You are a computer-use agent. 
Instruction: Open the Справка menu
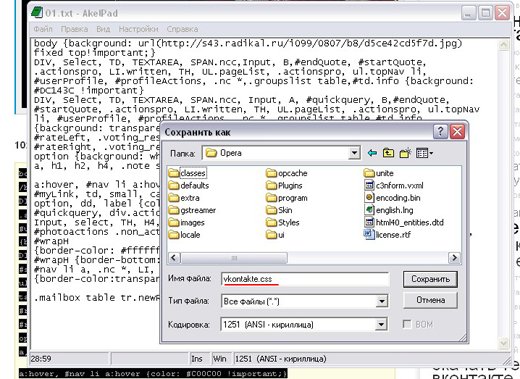pos(182,29)
